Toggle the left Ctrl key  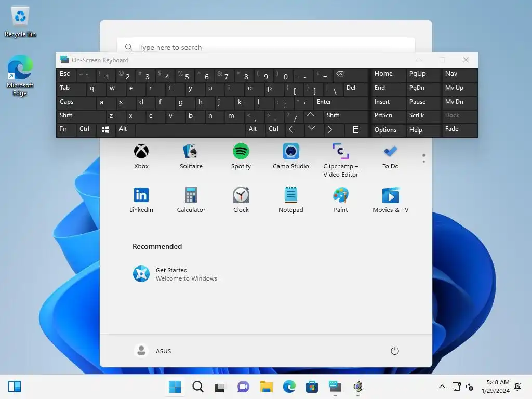[86, 129]
